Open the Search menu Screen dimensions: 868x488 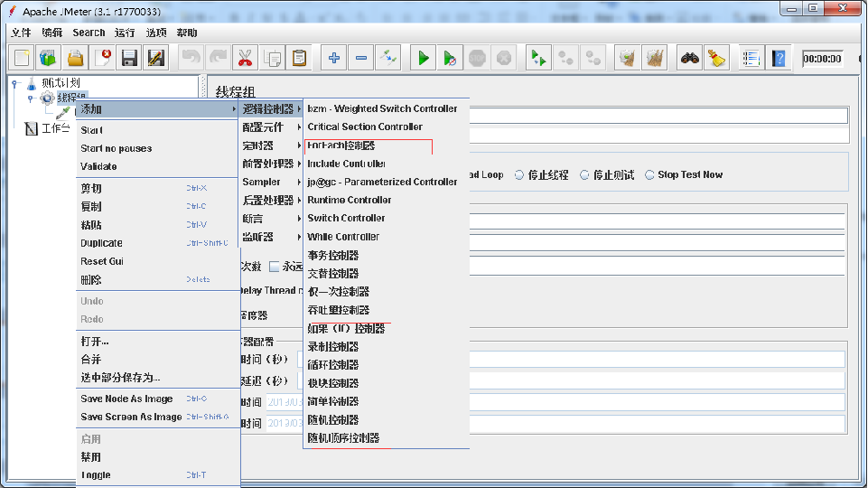[x=89, y=33]
